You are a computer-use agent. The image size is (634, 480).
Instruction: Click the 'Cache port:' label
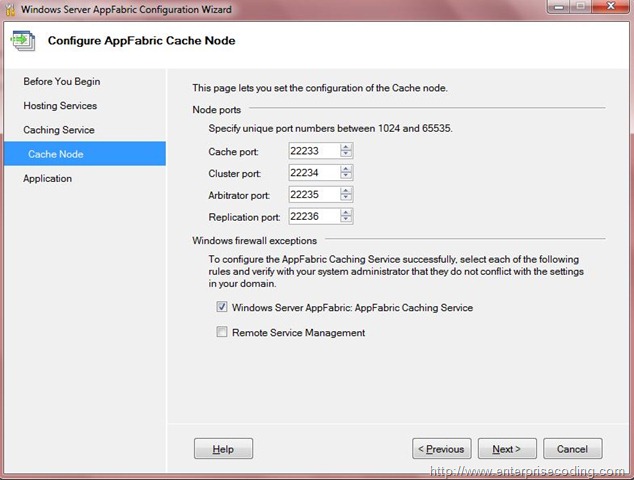click(233, 152)
